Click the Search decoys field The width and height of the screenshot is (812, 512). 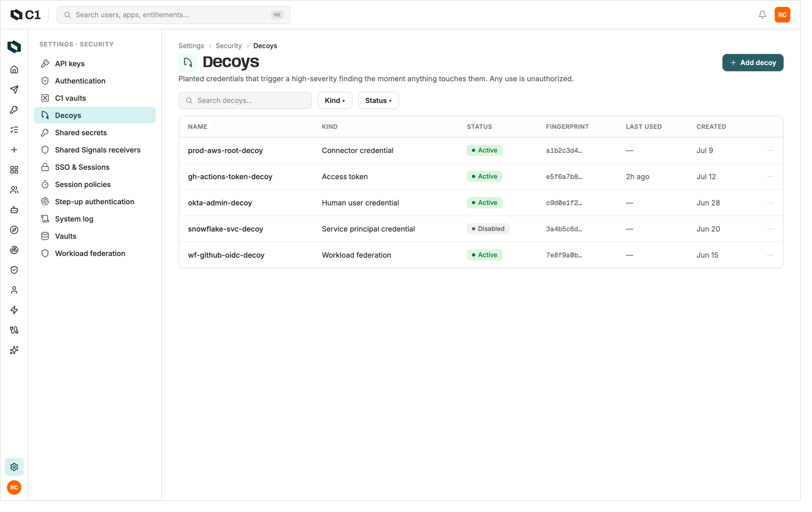(x=245, y=100)
